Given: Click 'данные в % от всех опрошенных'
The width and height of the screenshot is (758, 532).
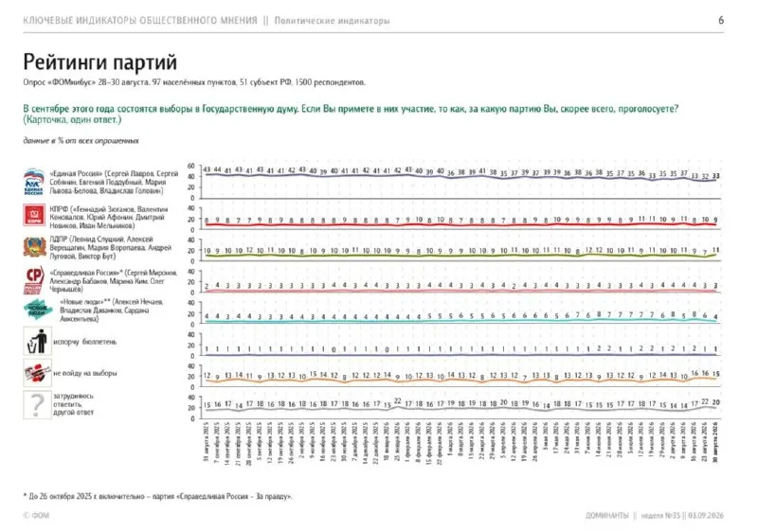Looking at the screenshot, I should point(81,141).
